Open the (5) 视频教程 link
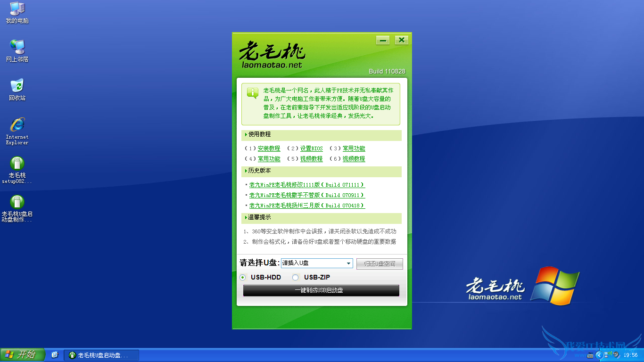Screen dimensions: 644x362 [312, 159]
